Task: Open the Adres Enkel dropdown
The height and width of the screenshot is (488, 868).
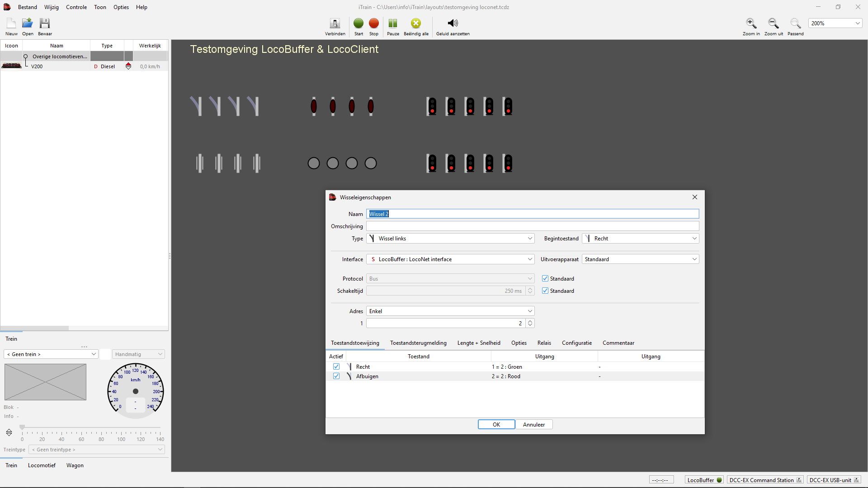Action: (x=450, y=311)
